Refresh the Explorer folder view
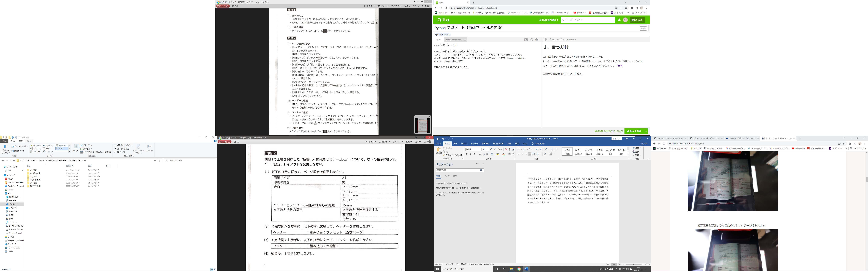Screen dimensions: 868x272 tap(159, 160)
